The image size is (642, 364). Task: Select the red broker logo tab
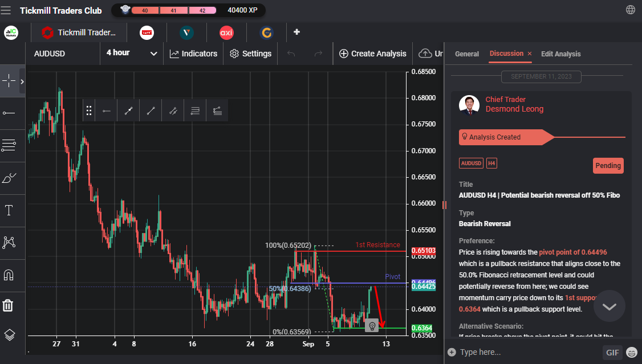coord(147,32)
